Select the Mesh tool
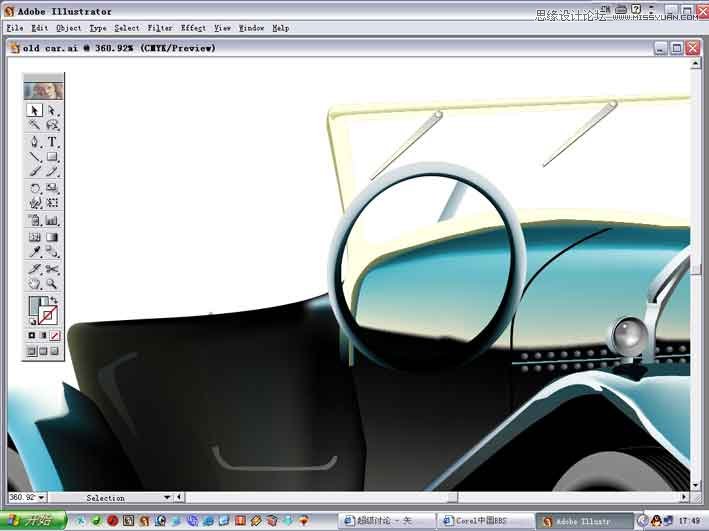The image size is (709, 531). [34, 237]
